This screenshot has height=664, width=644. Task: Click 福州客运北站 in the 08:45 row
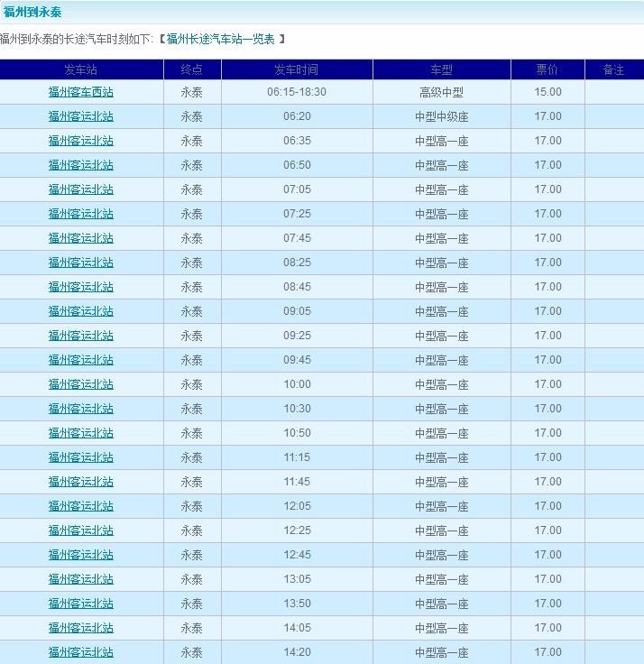81,287
